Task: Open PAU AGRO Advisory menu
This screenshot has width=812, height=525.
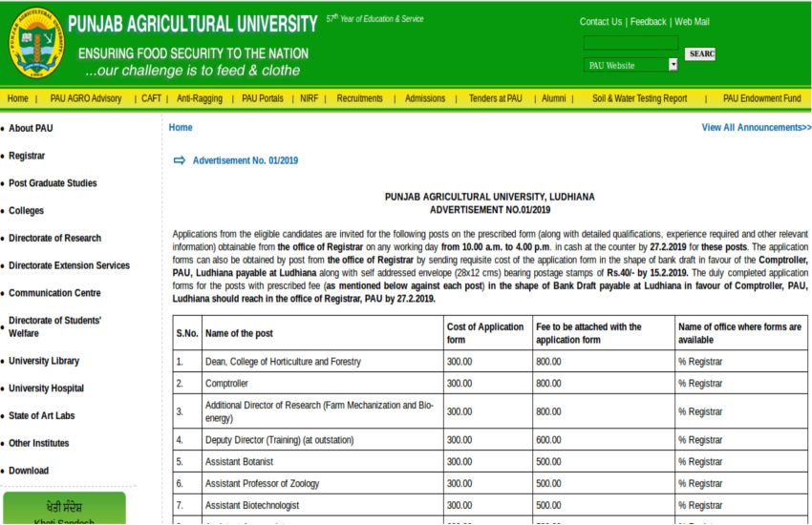Action: [x=86, y=98]
